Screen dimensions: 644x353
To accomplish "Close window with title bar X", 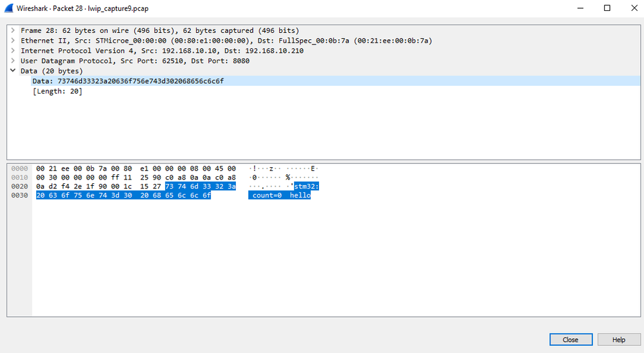I will pos(634,8).
